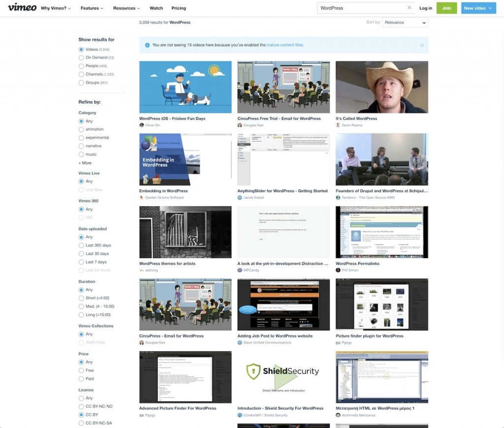Filter by Last 30 days uploaded
This screenshot has height=428, width=504.
(81, 254)
